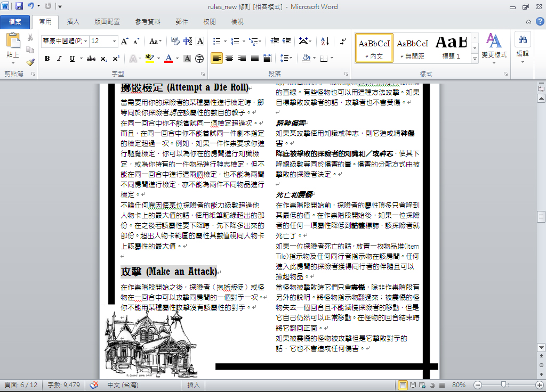Open the phonetic guide icon
The width and height of the screenshot is (546, 392).
tap(188, 42)
